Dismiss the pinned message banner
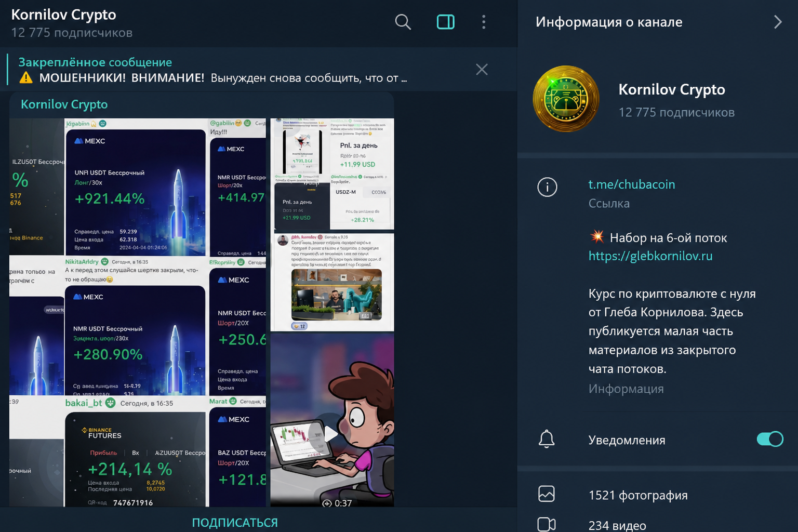Viewport: 798px width, 532px height. (482, 70)
